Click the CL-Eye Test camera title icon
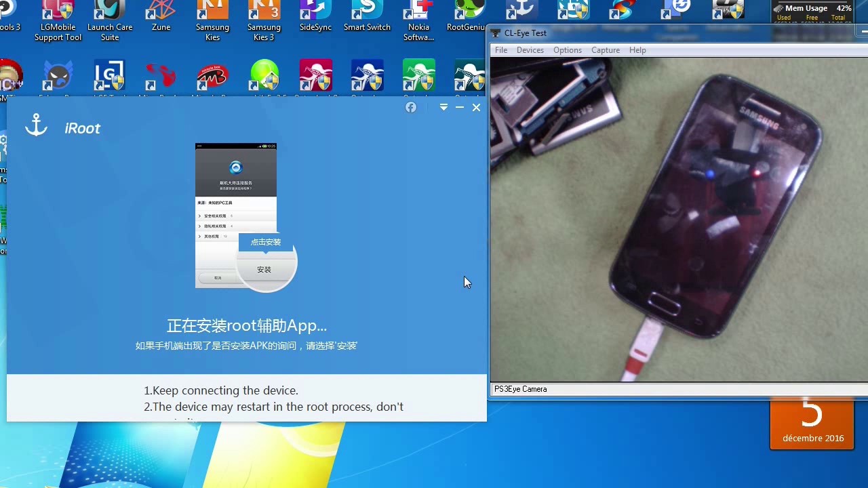 [496, 33]
